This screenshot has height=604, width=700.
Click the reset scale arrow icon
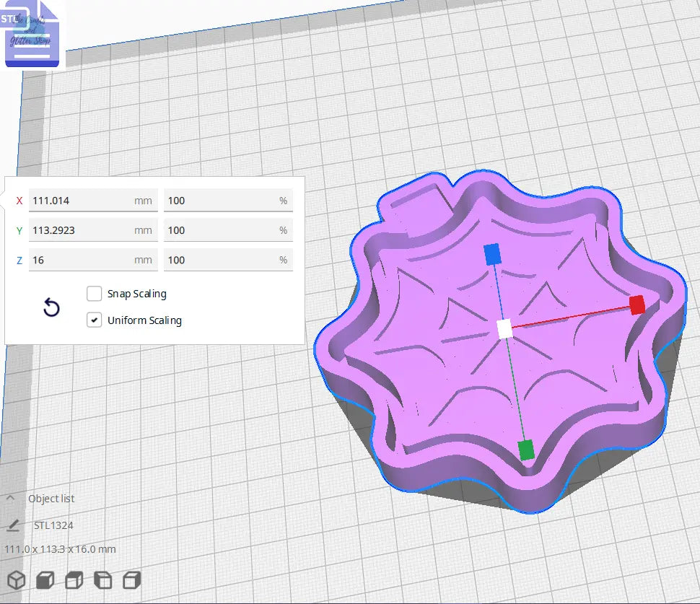pos(51,307)
